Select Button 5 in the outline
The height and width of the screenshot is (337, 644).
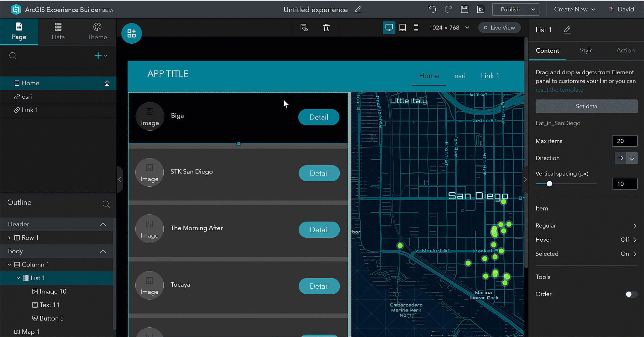56,318
